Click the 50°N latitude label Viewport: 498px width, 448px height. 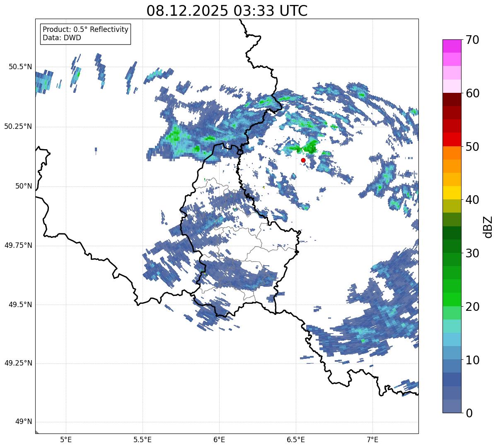point(23,186)
